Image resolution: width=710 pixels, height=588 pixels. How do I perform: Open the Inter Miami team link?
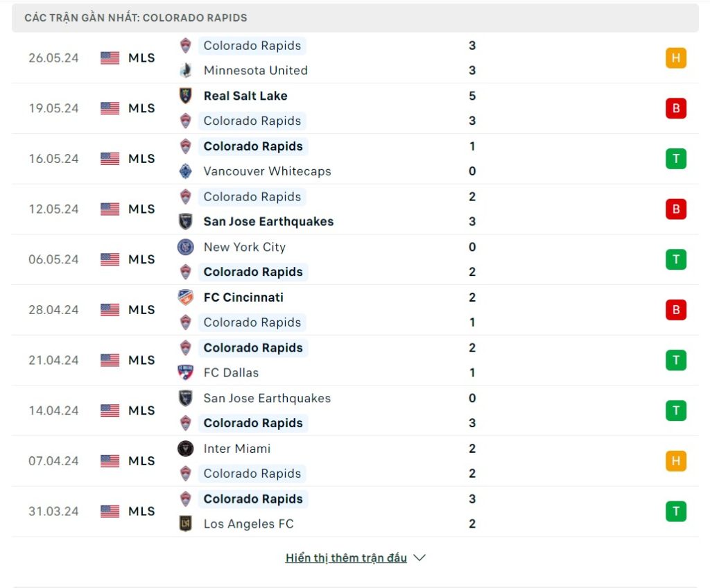[x=237, y=449]
